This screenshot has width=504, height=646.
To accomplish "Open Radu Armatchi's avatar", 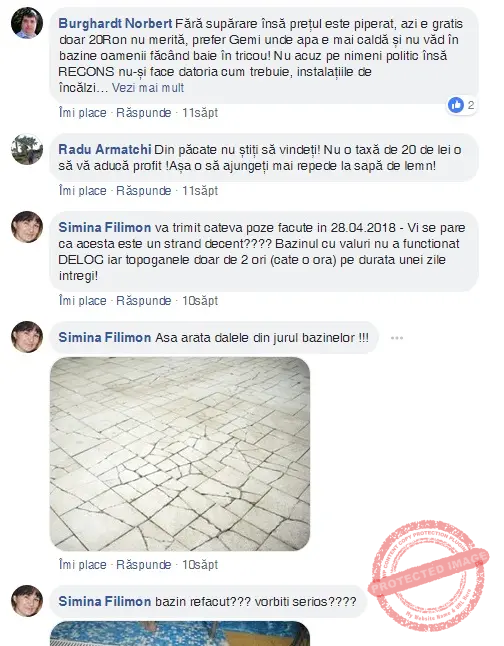I will [x=27, y=149].
